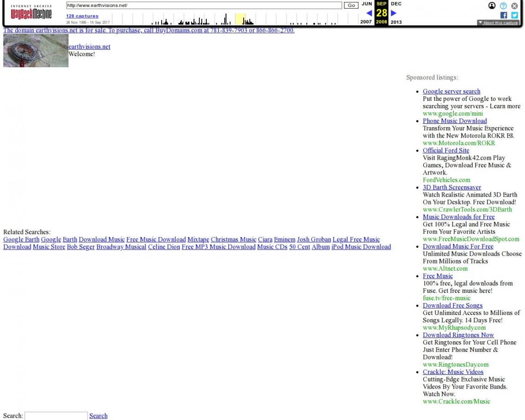Select the www.google.com/mini green URL

[453, 114]
